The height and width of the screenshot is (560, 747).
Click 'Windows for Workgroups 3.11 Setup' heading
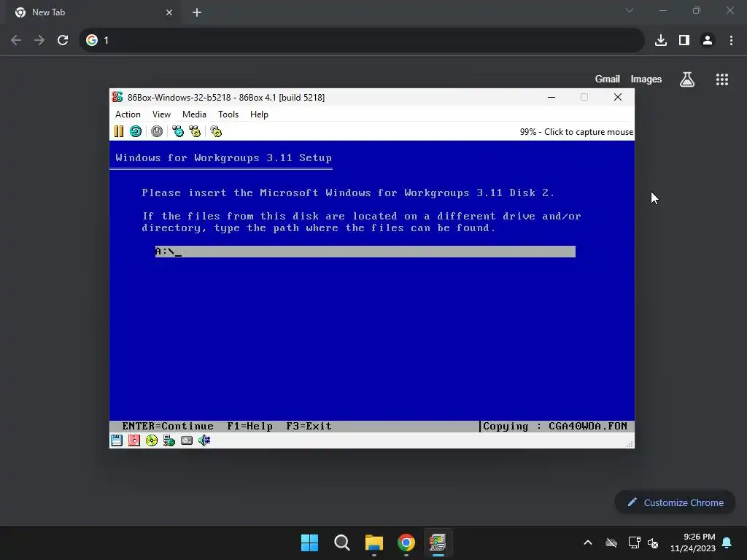click(x=223, y=157)
